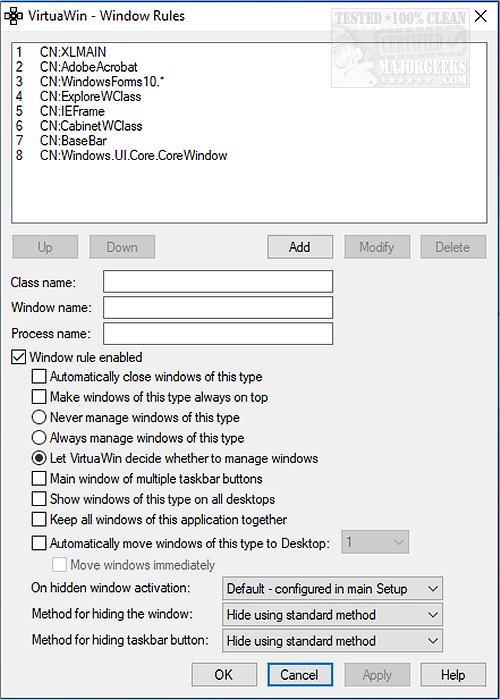Click the Apply button

(377, 675)
